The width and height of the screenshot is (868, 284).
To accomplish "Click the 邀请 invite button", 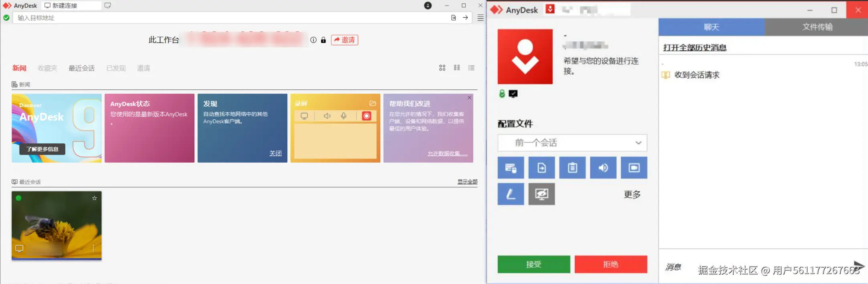I will [345, 40].
